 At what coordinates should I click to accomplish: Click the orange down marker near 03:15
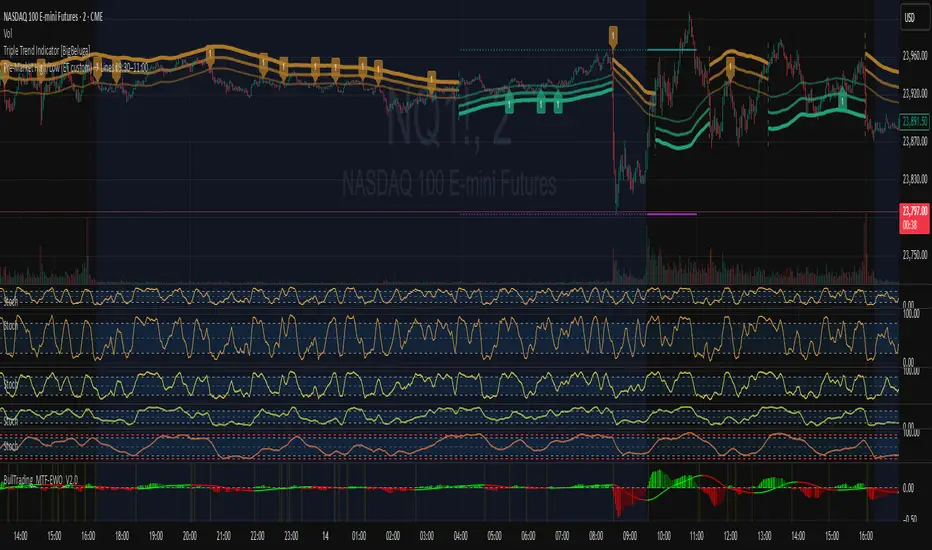point(432,81)
